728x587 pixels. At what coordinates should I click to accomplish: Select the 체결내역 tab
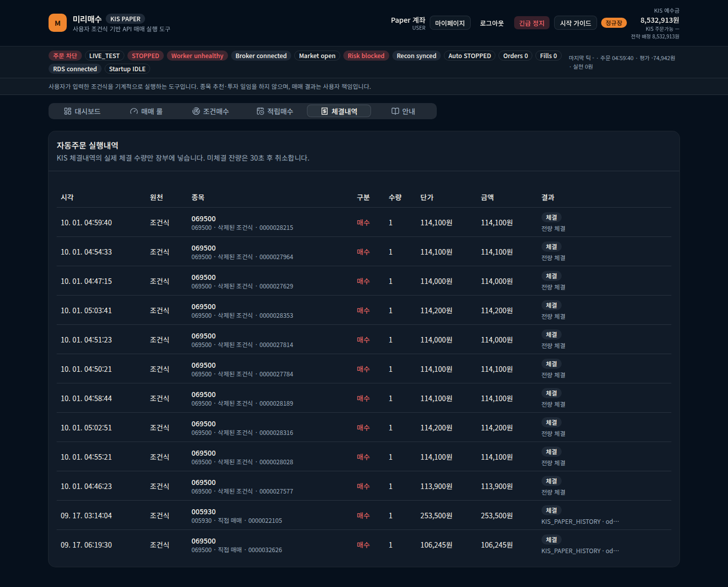pyautogui.click(x=339, y=111)
